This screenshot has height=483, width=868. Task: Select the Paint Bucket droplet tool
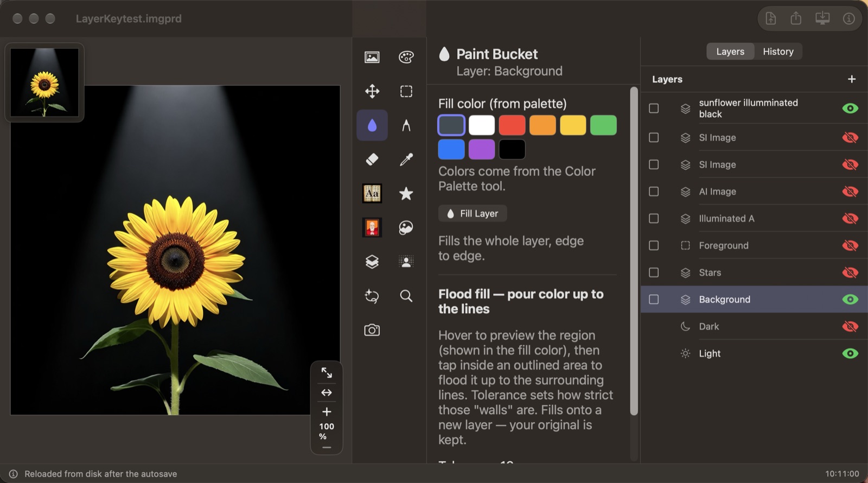tap(372, 125)
